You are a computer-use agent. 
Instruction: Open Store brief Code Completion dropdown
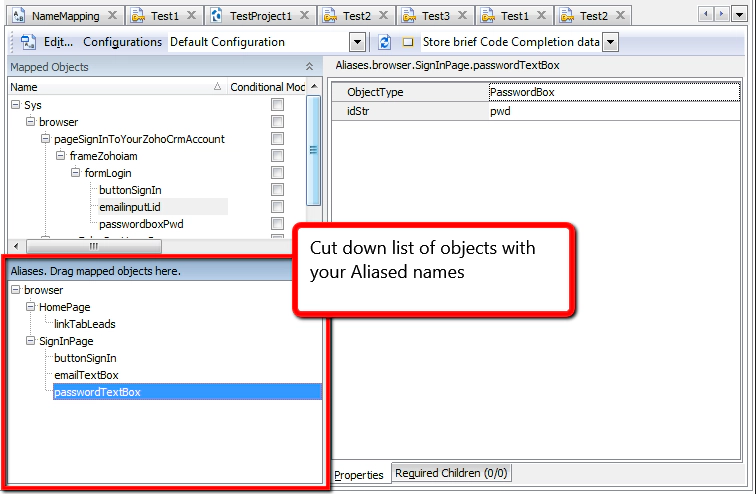(610, 42)
